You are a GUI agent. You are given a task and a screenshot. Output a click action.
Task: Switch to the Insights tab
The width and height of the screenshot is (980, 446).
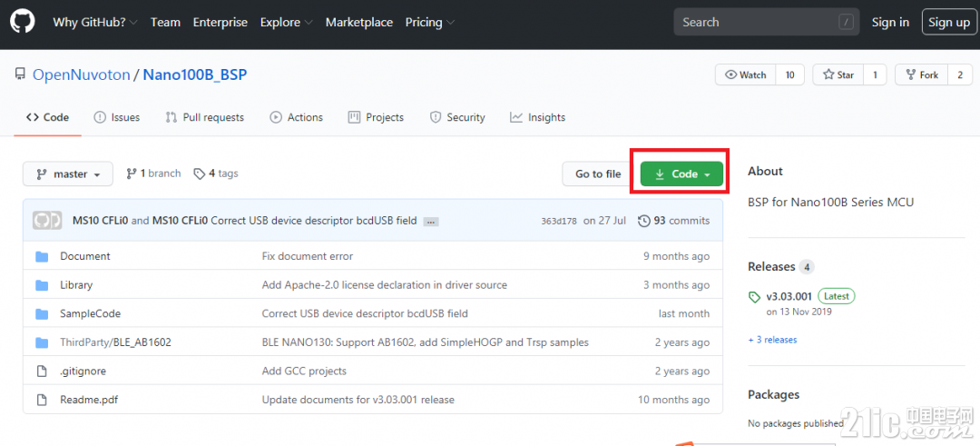[x=537, y=117]
